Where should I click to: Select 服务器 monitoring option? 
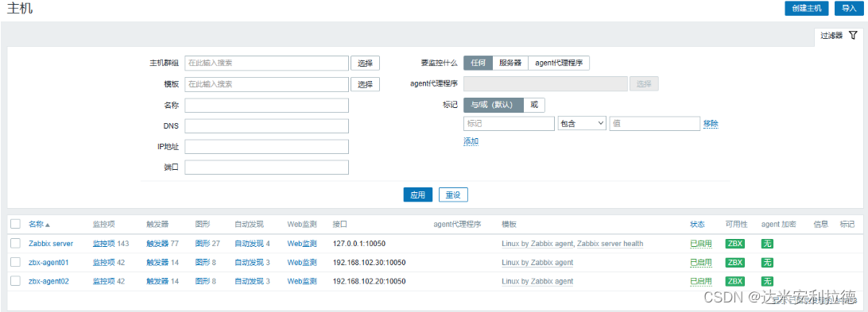(x=510, y=63)
